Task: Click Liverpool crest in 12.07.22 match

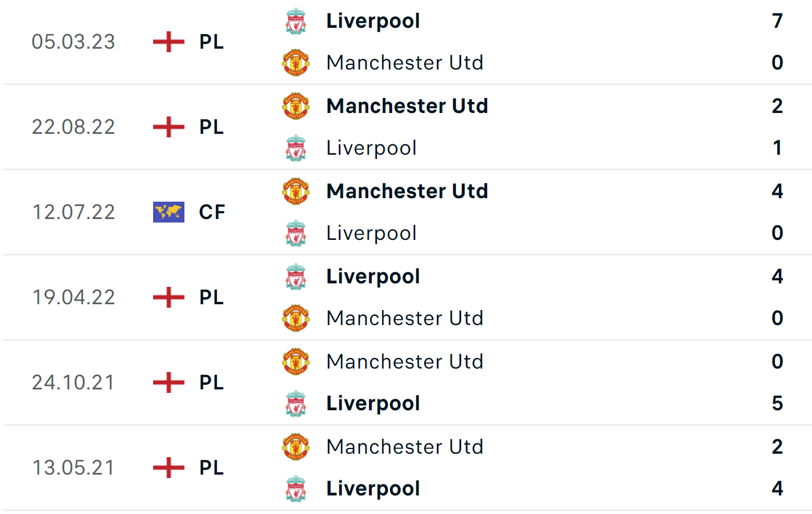Action: click(x=296, y=233)
